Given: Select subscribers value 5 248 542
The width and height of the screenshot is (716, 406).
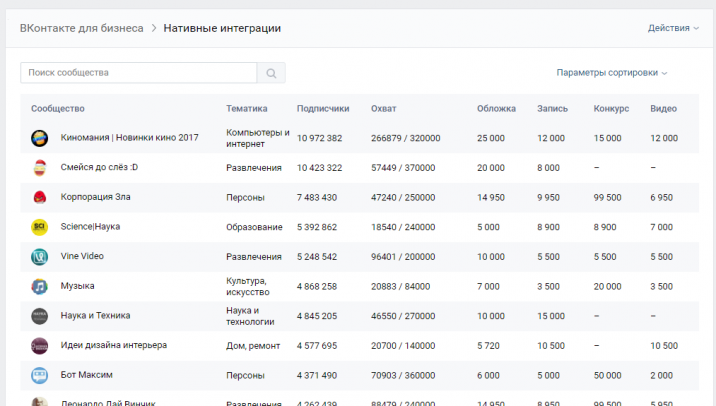Looking at the screenshot, I should [317, 257].
